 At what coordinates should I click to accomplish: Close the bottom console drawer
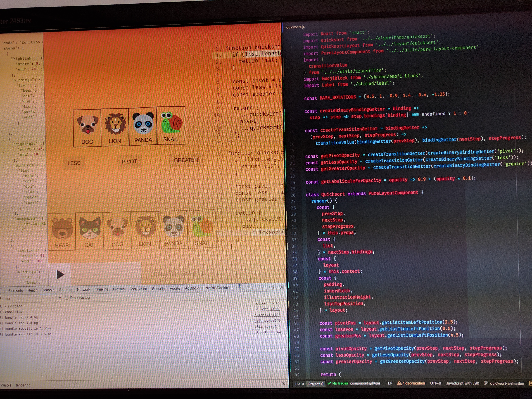click(x=284, y=384)
